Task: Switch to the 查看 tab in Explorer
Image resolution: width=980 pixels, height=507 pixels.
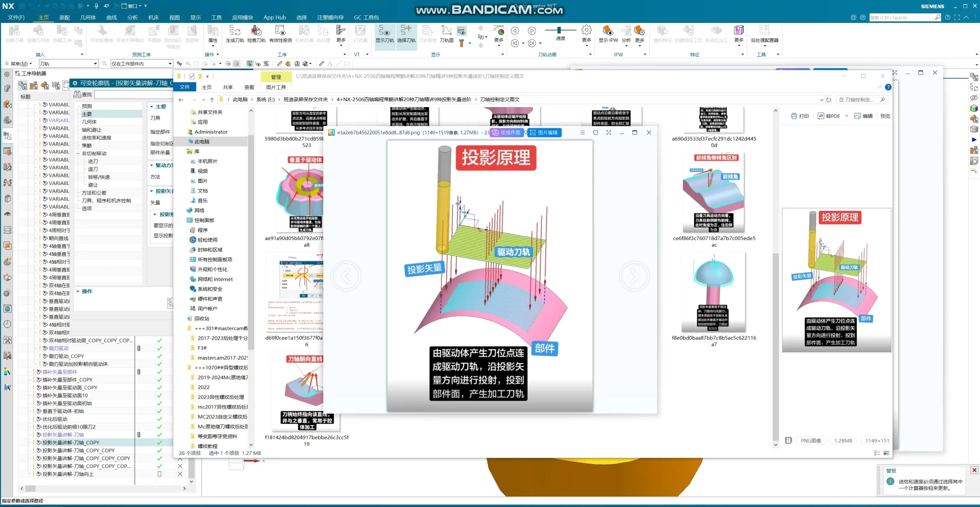Action: [249, 87]
